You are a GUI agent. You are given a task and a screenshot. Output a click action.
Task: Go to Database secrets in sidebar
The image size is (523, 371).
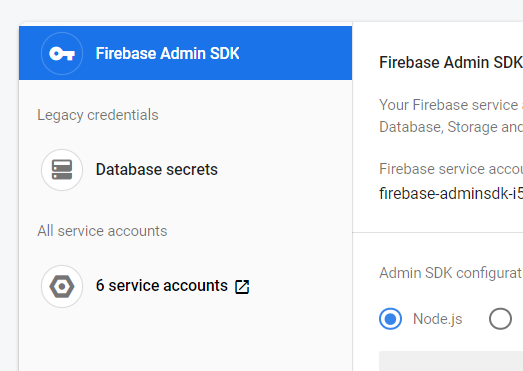(x=157, y=169)
